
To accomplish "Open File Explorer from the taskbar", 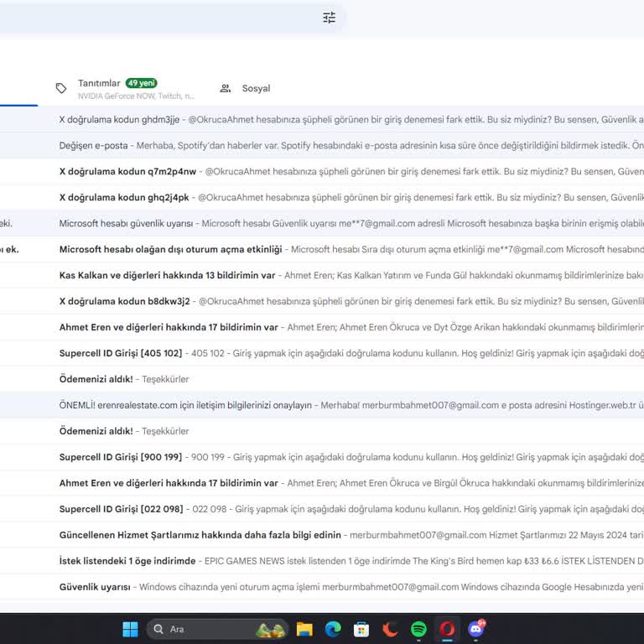I will [x=304, y=629].
